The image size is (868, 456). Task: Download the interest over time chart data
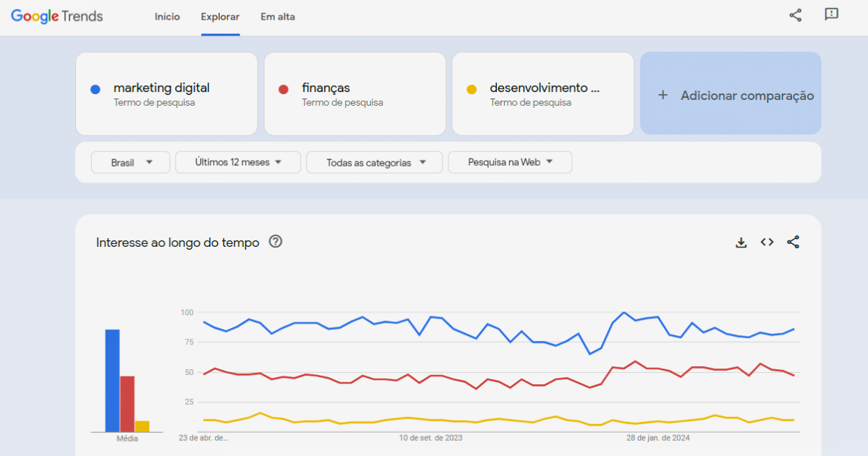741,242
